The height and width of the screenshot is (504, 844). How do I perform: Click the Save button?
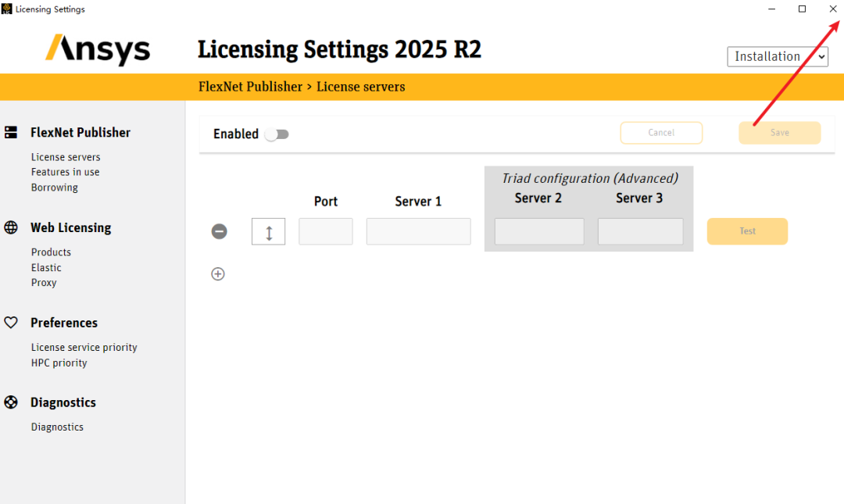780,133
